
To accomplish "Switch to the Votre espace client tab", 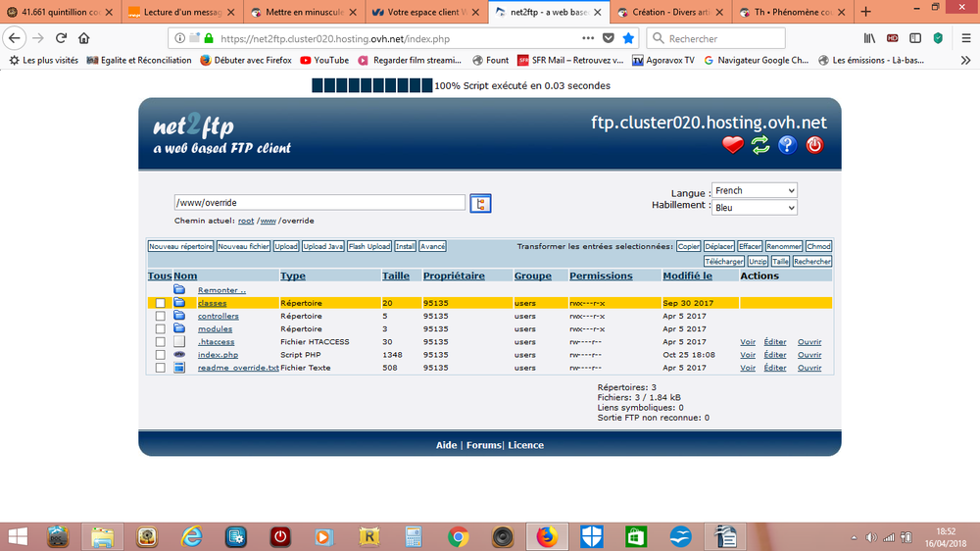I will click(x=427, y=12).
